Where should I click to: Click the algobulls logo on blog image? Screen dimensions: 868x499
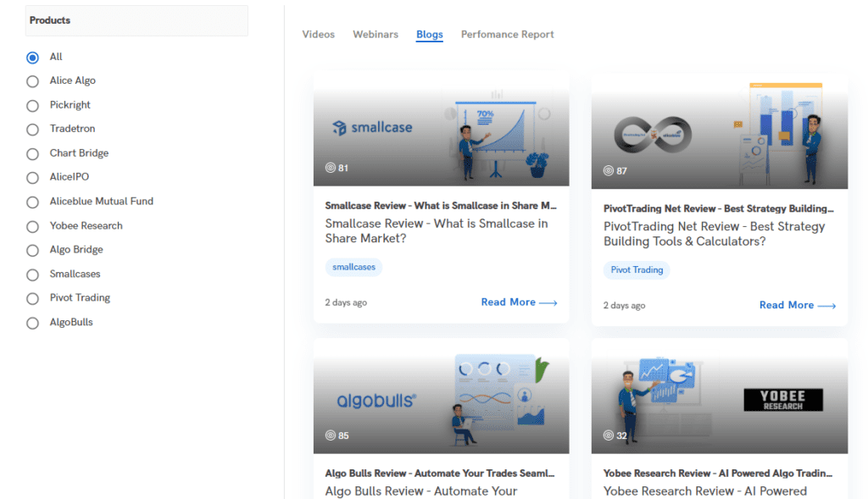376,401
